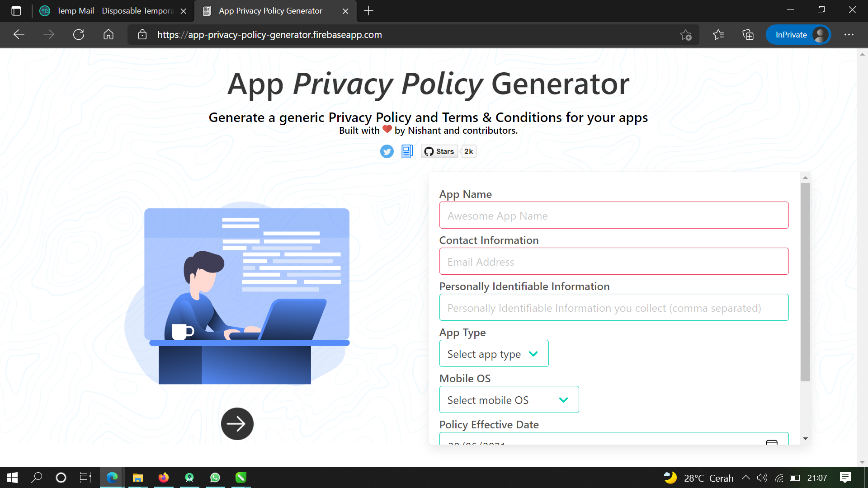This screenshot has width=868, height=488.
Task: Open the weather 28°C Cerah widget
Action: click(698, 478)
